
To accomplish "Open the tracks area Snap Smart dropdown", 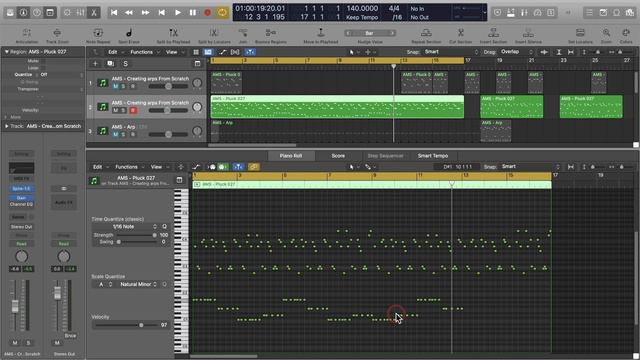I will tap(451, 52).
